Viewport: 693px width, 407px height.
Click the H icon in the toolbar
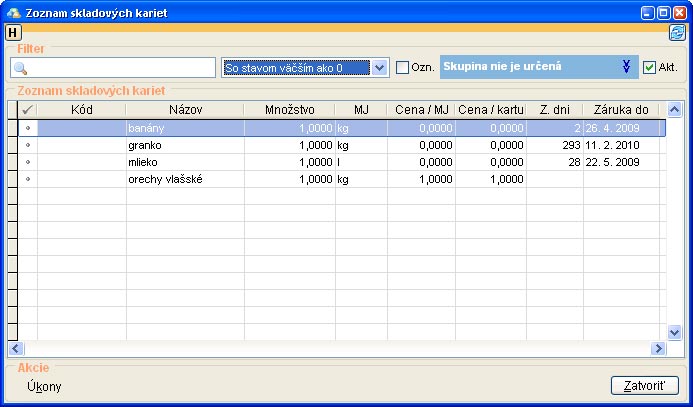point(13,32)
